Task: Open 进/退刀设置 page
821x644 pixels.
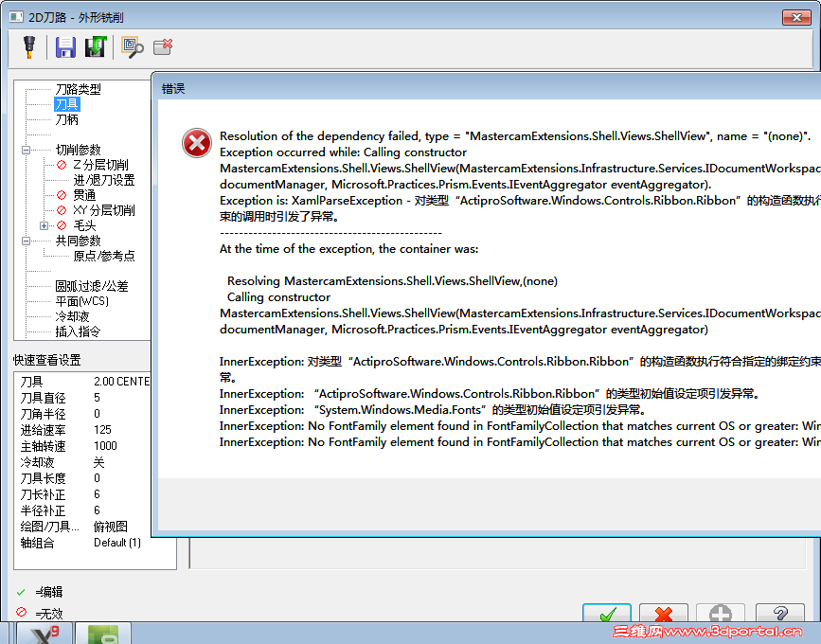Action: tap(103, 180)
